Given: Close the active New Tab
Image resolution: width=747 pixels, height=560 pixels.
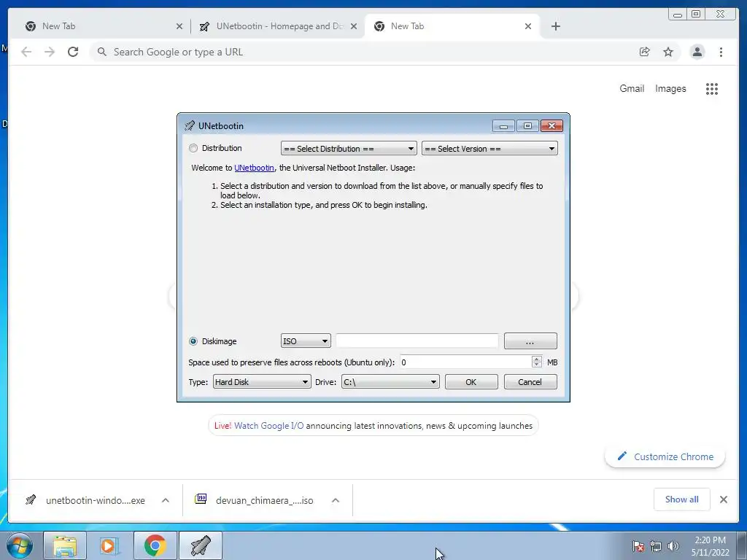Looking at the screenshot, I should (528, 27).
